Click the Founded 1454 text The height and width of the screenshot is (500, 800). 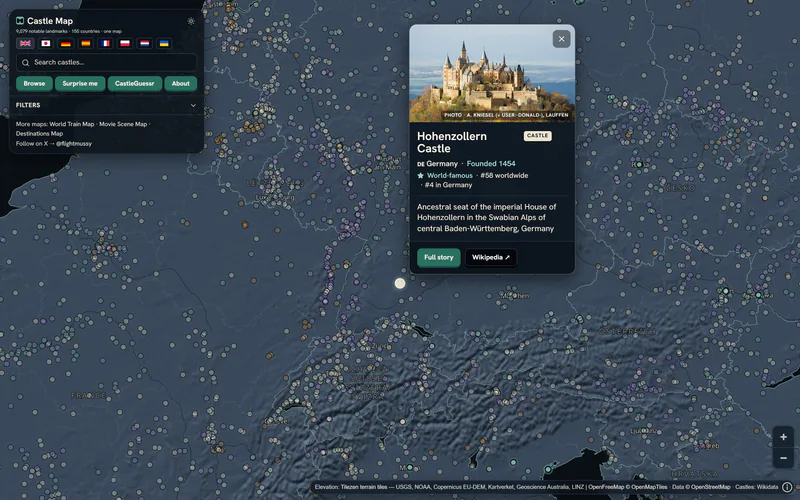pos(491,164)
